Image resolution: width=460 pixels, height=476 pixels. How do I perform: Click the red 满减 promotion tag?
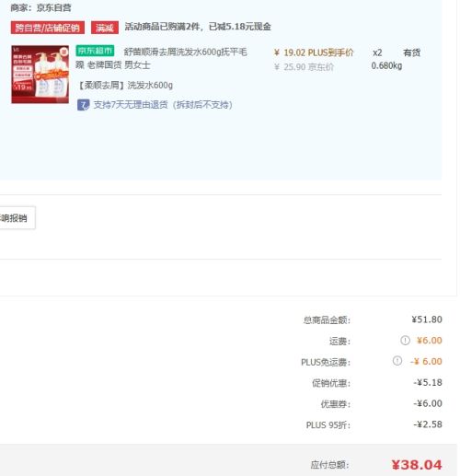[x=105, y=28]
